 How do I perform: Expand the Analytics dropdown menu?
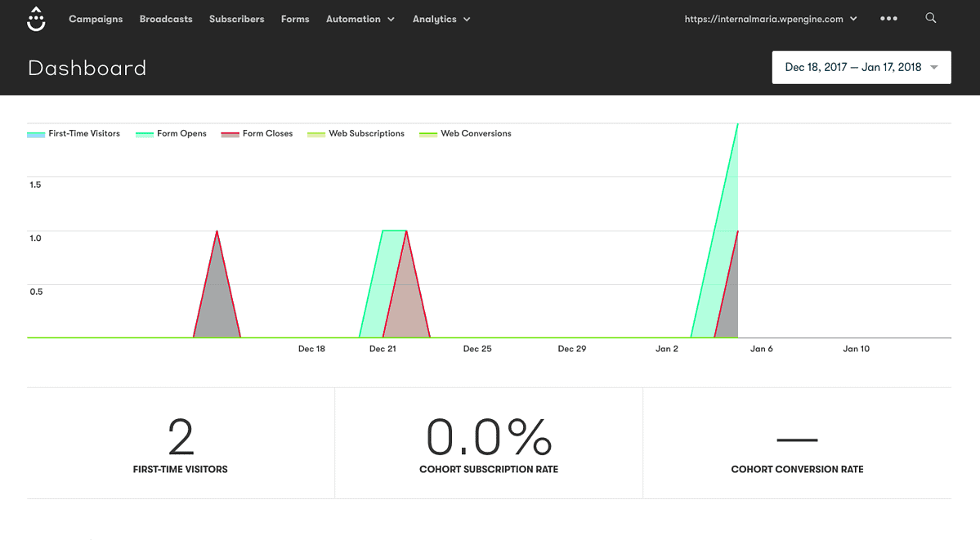441,19
